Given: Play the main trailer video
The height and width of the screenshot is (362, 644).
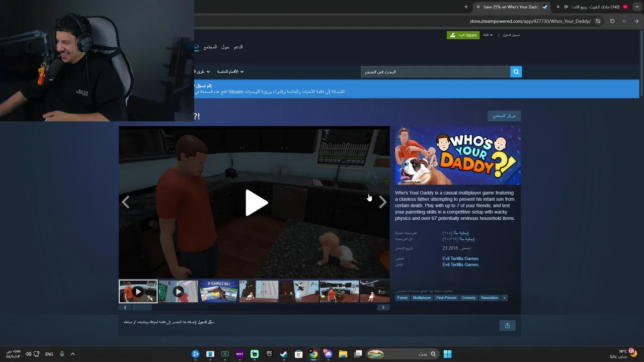Looking at the screenshot, I should point(256,203).
